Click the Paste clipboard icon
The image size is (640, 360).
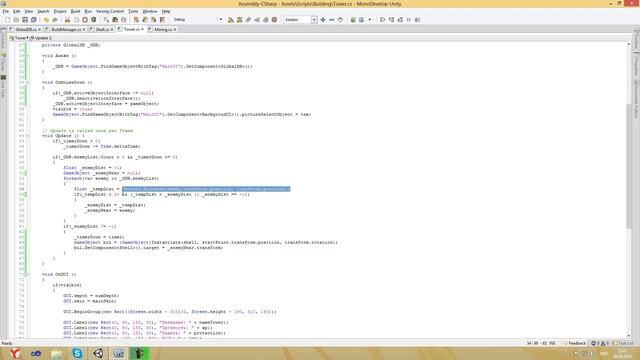click(x=85, y=20)
